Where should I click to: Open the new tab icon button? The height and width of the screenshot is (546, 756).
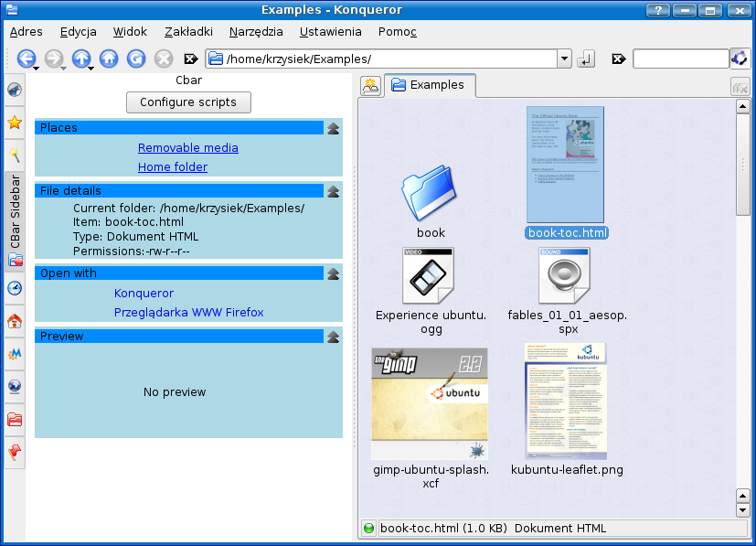pos(370,85)
